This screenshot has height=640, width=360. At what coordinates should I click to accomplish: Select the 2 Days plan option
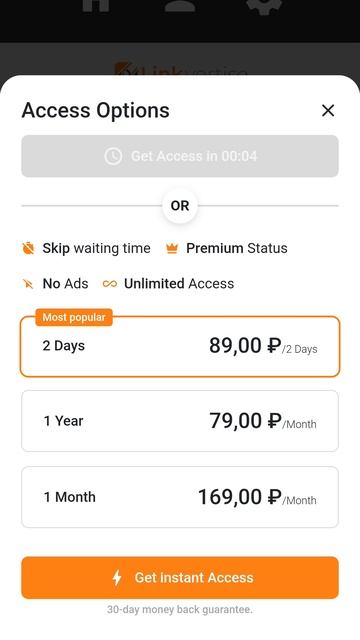click(x=180, y=346)
